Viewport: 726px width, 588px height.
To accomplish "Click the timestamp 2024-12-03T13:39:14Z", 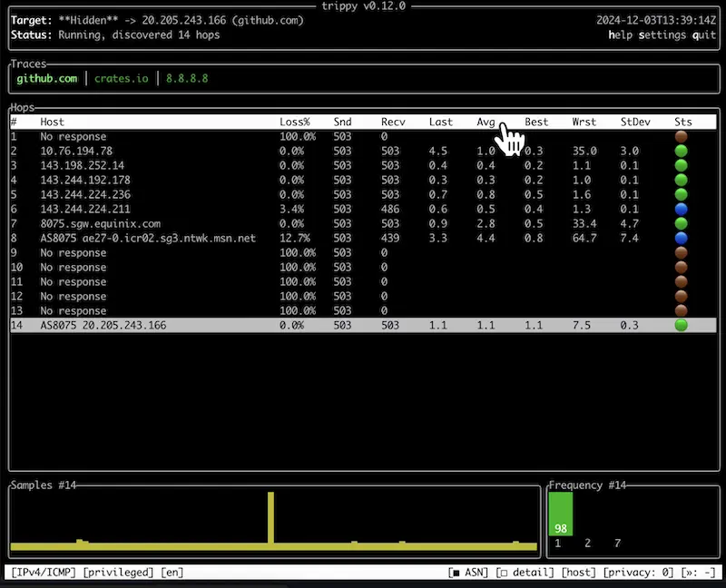I will click(x=656, y=20).
